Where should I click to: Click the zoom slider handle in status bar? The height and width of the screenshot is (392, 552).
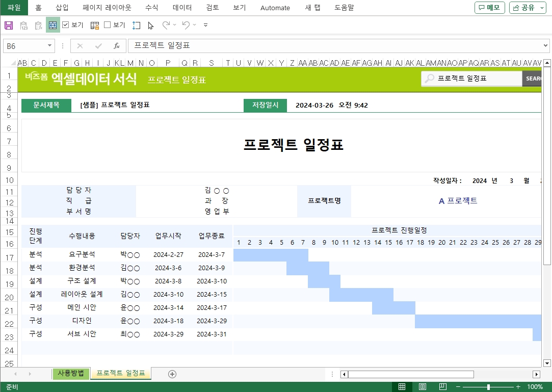click(x=488, y=387)
